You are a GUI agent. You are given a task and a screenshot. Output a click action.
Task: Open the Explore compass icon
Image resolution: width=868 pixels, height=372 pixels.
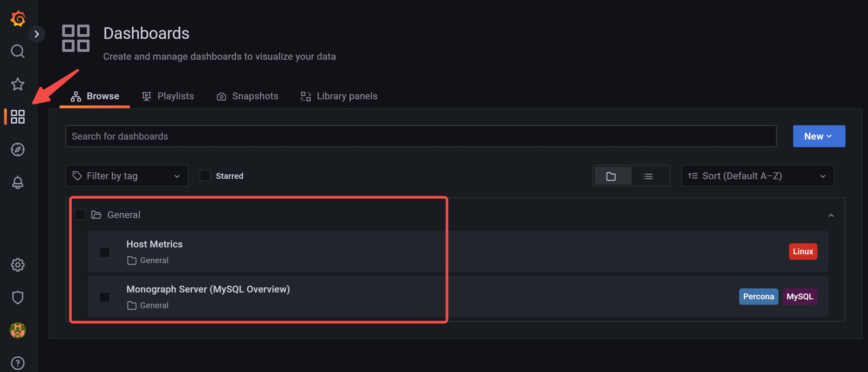click(x=18, y=149)
